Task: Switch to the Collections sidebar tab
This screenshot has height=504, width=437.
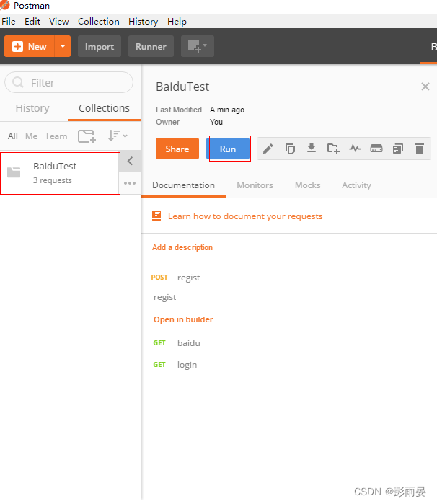Action: (x=104, y=108)
